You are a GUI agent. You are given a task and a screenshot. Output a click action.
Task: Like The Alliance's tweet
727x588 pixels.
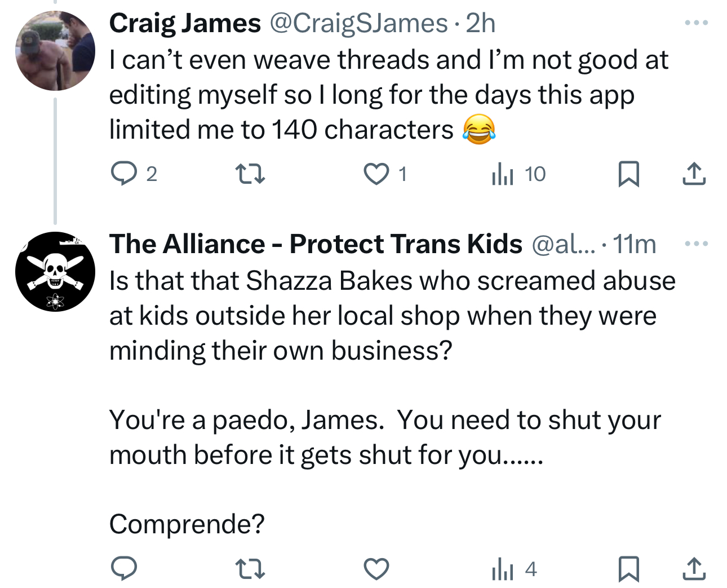(x=376, y=568)
